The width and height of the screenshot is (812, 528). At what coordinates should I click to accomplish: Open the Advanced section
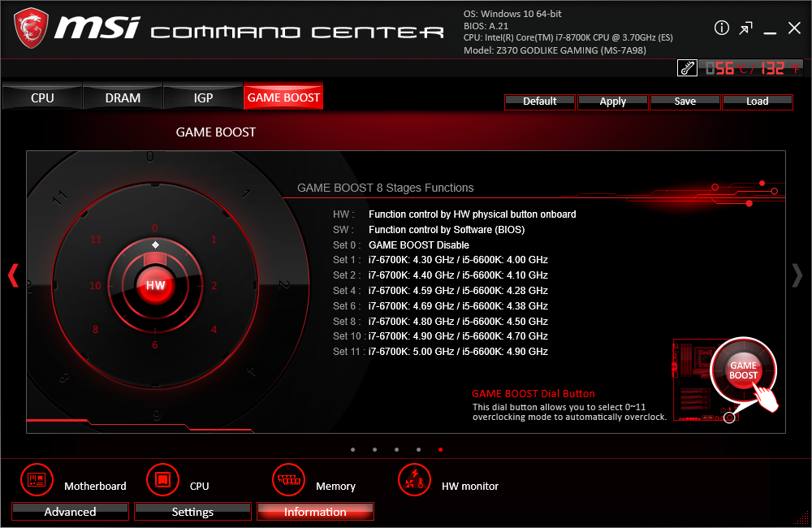tap(70, 512)
